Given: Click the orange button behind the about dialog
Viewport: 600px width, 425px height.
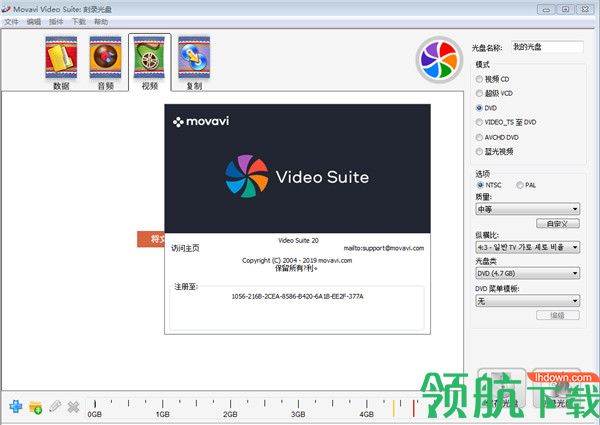Looking at the screenshot, I should tap(151, 239).
